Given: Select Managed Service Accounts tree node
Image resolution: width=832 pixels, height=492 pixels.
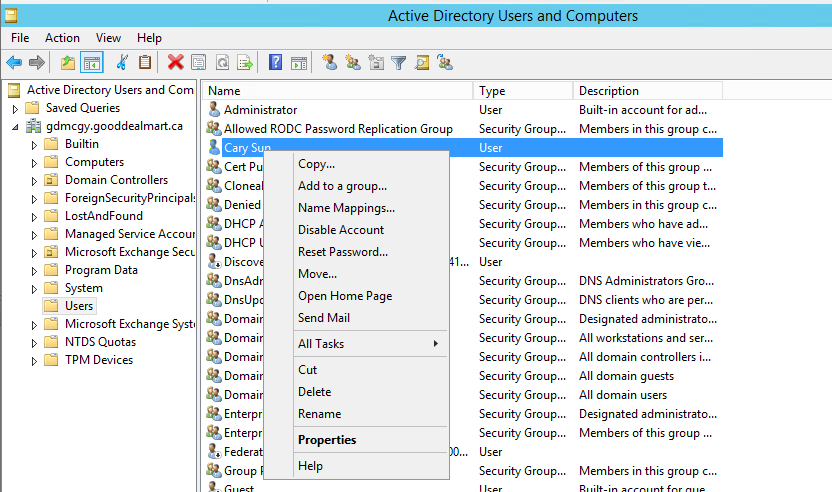Looking at the screenshot, I should (x=129, y=234).
